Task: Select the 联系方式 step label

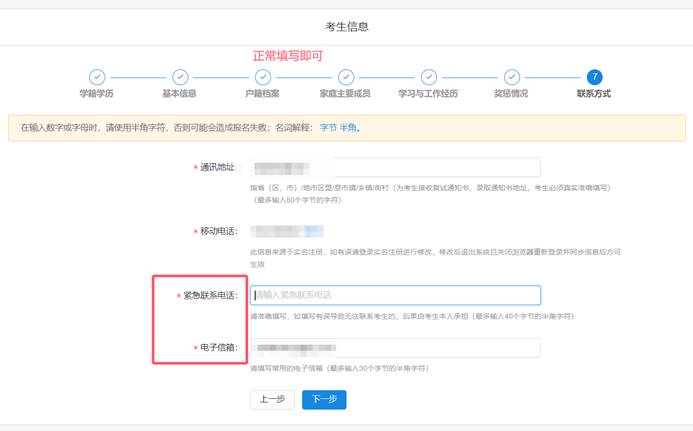Action: tap(594, 94)
